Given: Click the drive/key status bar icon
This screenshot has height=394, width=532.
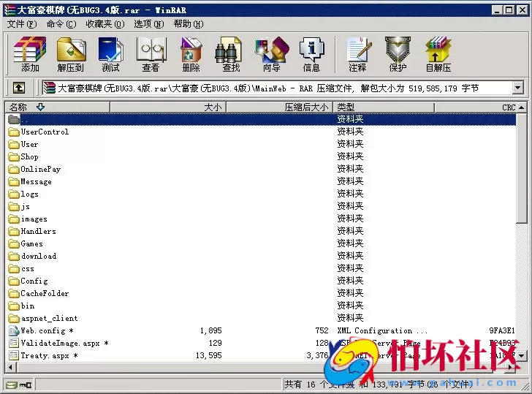Looking at the screenshot, I should click(19, 384).
